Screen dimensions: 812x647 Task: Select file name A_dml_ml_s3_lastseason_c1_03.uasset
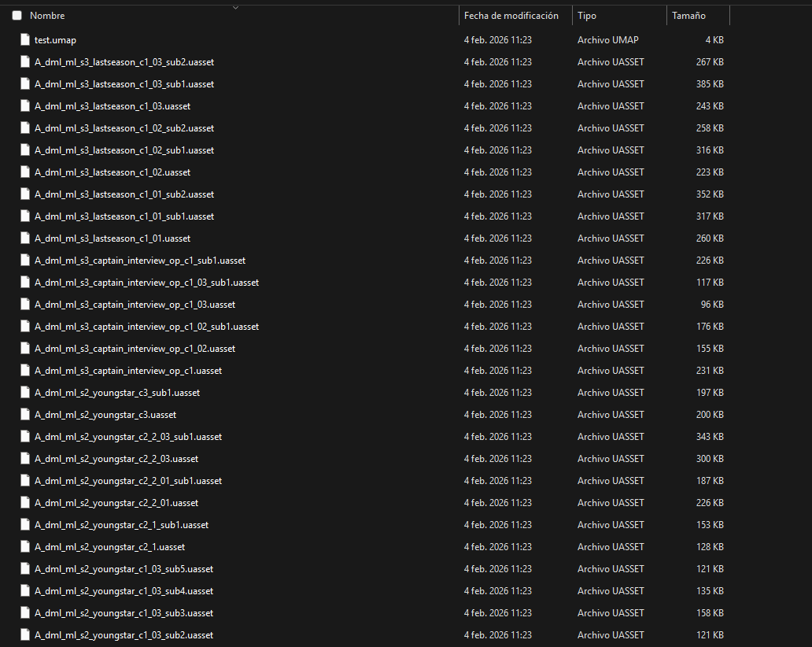coord(113,105)
